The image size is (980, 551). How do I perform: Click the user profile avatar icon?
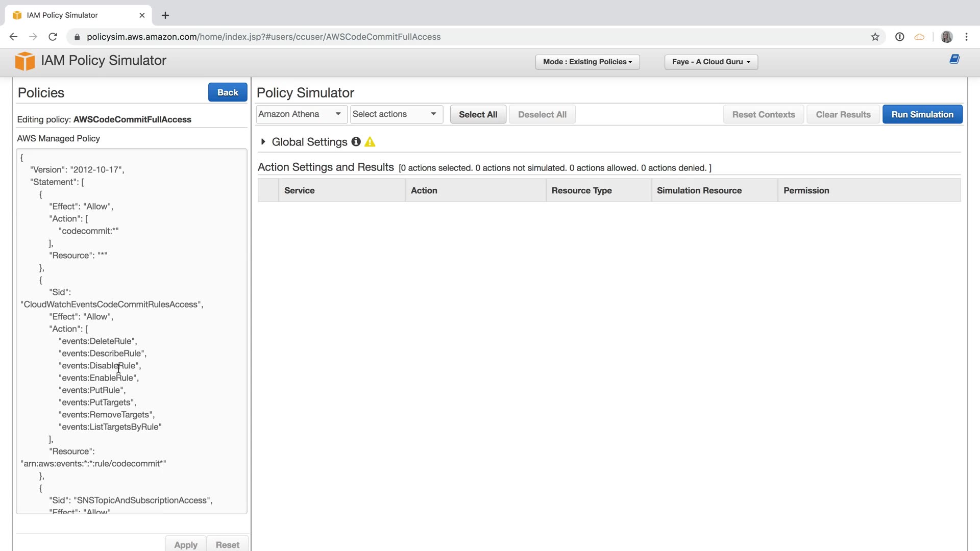click(x=946, y=37)
